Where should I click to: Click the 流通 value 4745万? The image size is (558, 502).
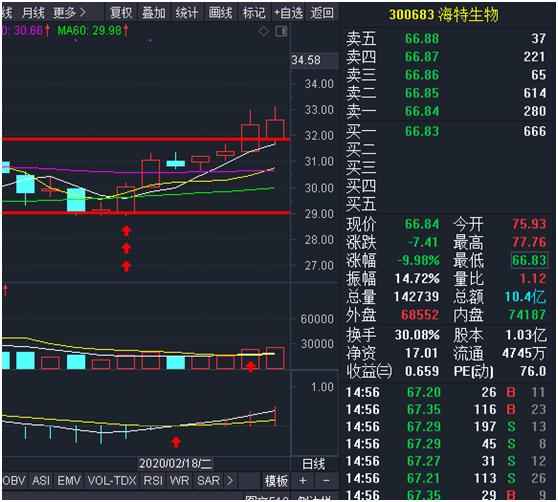tap(523, 353)
